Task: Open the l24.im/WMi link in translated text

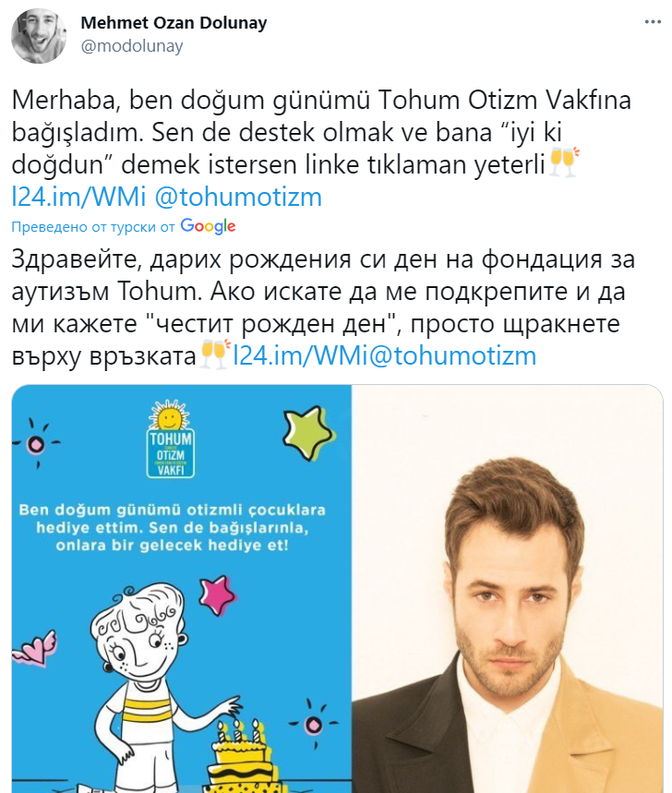Action: [x=300, y=355]
